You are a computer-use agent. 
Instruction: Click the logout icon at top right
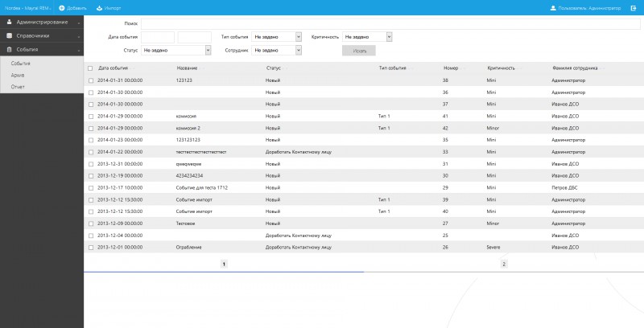tap(634, 8)
